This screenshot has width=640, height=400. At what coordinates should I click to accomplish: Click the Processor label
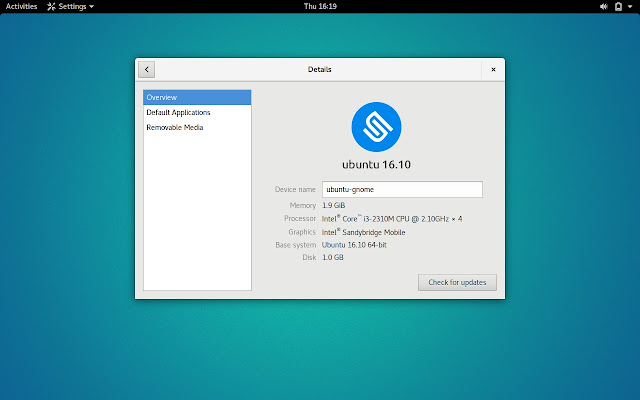300,219
